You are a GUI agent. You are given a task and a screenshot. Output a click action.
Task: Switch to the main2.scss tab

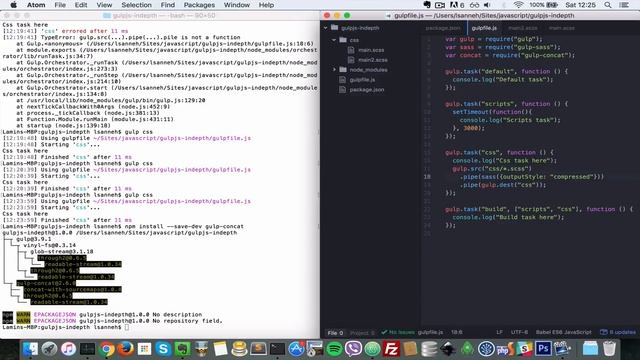(x=523, y=28)
